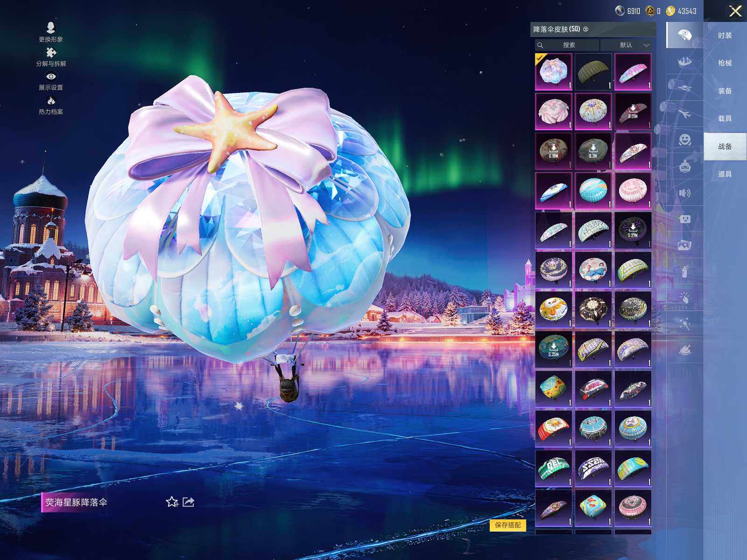Select the pink plaid round parachute in the fourth row
The height and width of the screenshot is (560, 747).
point(633,191)
